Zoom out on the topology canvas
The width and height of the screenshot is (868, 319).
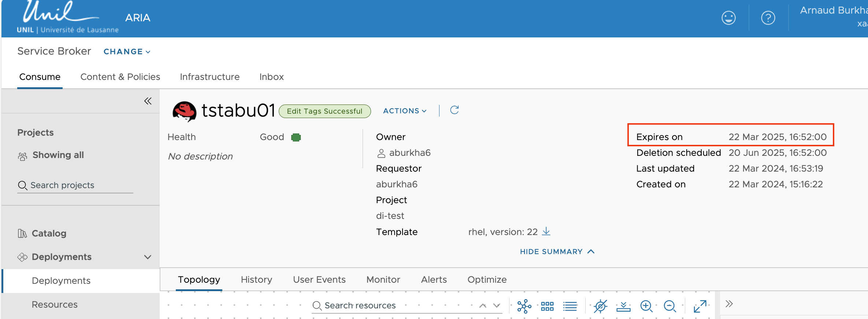pos(670,306)
